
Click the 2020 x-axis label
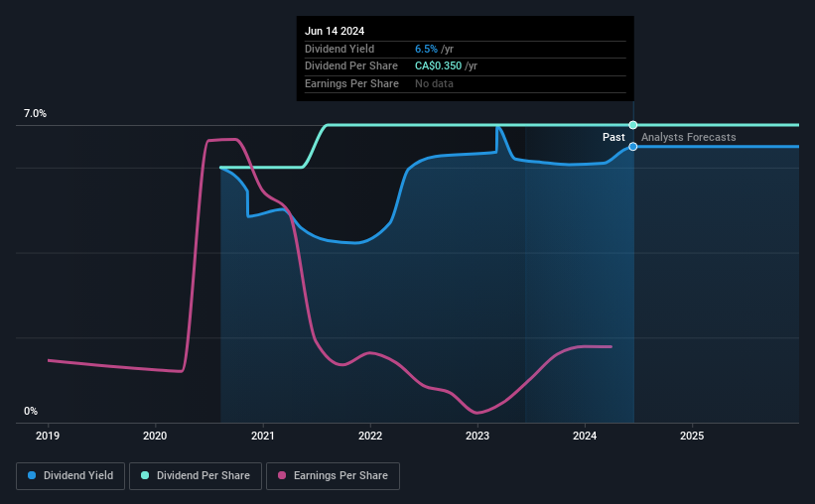(155, 436)
